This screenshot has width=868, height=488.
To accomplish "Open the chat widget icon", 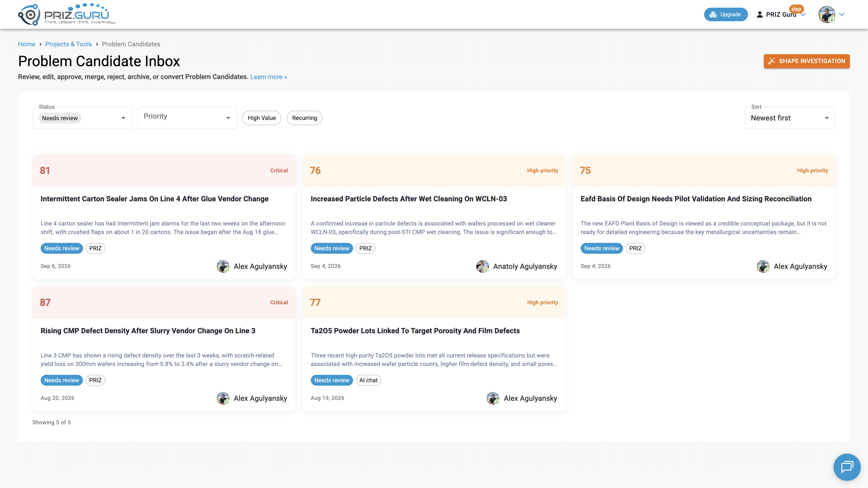I will 847,467.
